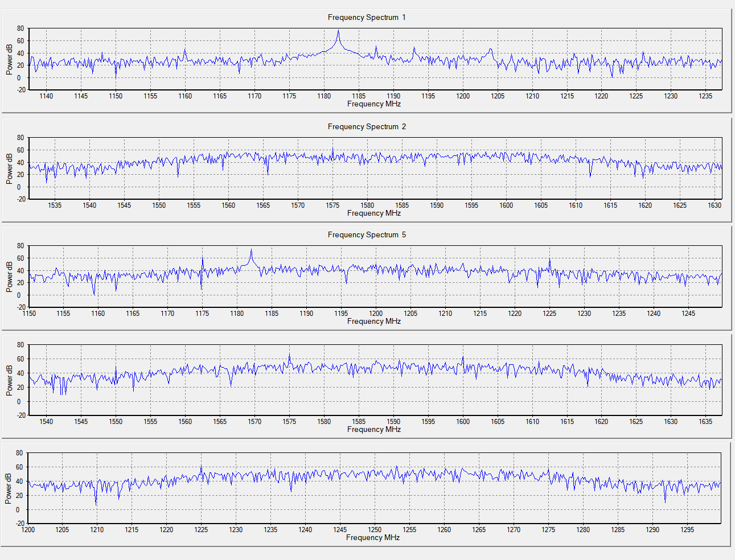Click the 1575 MHz spike in Frequency Spectrum 2
The width and height of the screenshot is (735, 560).
pyautogui.click(x=332, y=150)
